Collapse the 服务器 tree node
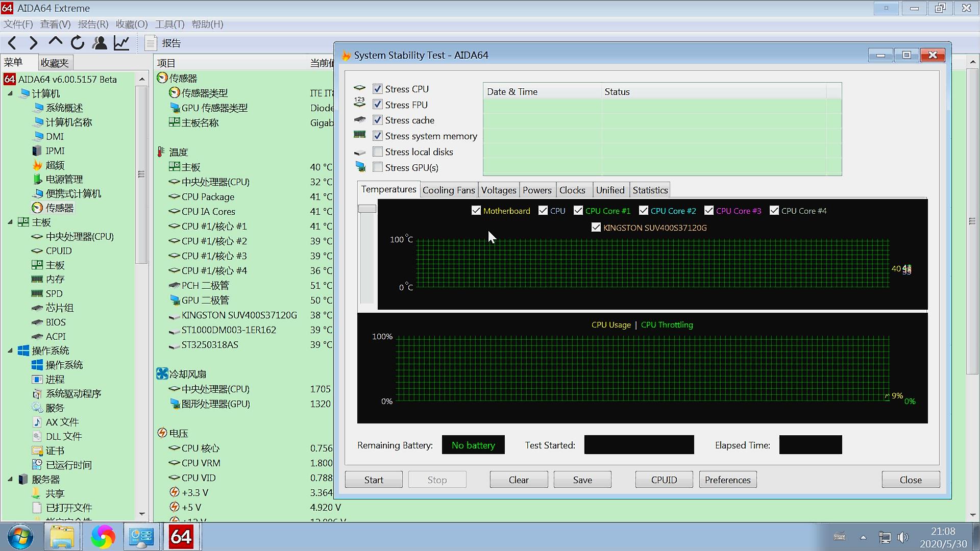Screen dimensions: 980x551 point(10,479)
